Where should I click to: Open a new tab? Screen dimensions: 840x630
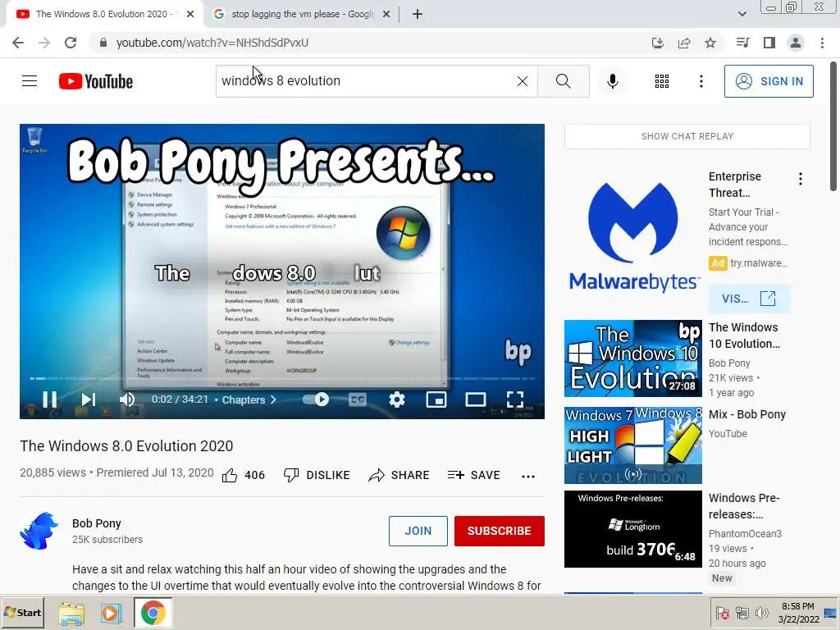(418, 15)
